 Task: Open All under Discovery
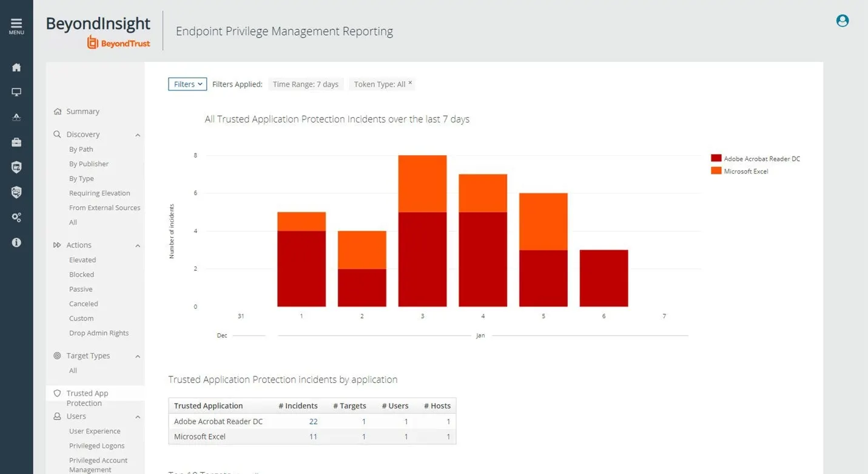pos(73,222)
